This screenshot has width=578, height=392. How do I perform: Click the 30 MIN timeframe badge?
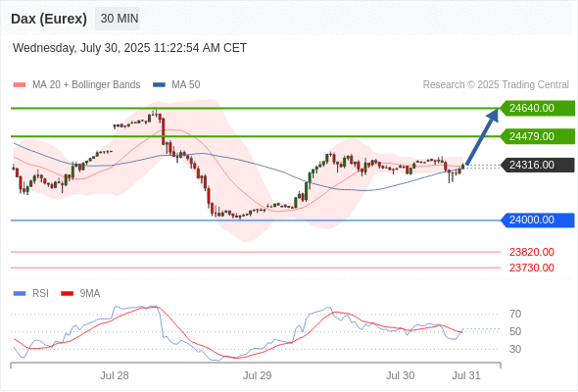click(x=118, y=19)
